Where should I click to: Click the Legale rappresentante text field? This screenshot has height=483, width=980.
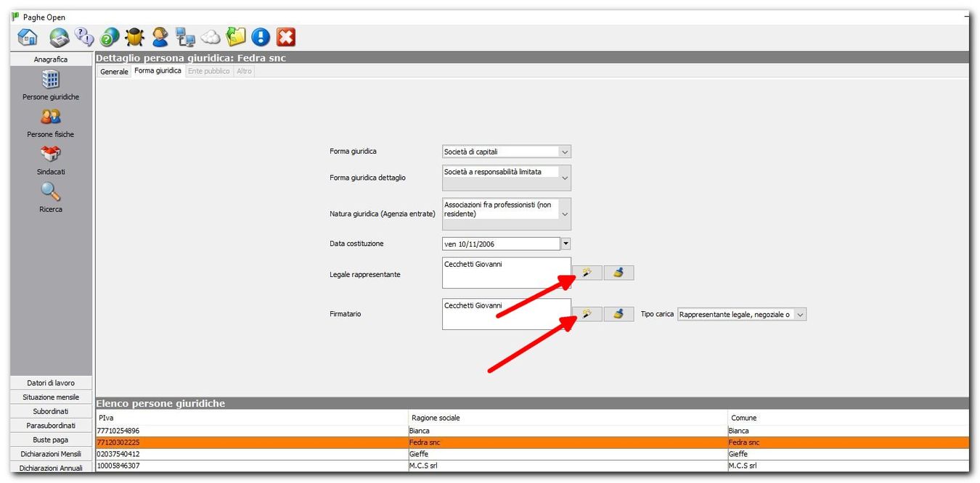506,273
